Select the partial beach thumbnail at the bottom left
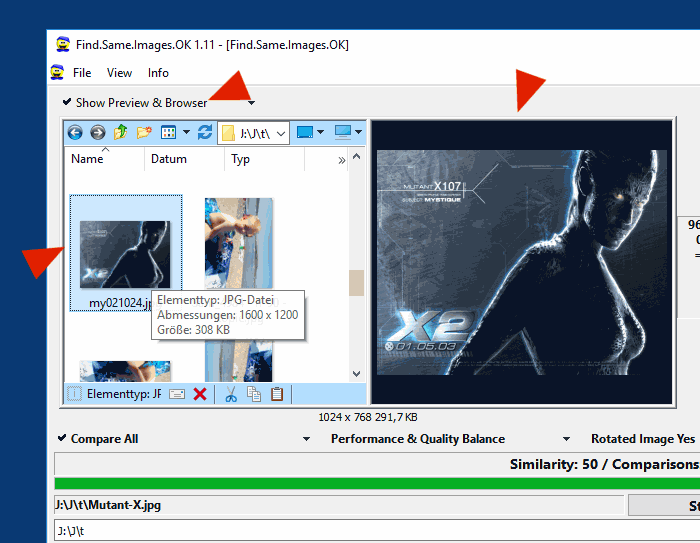The height and width of the screenshot is (543, 700). click(125, 372)
